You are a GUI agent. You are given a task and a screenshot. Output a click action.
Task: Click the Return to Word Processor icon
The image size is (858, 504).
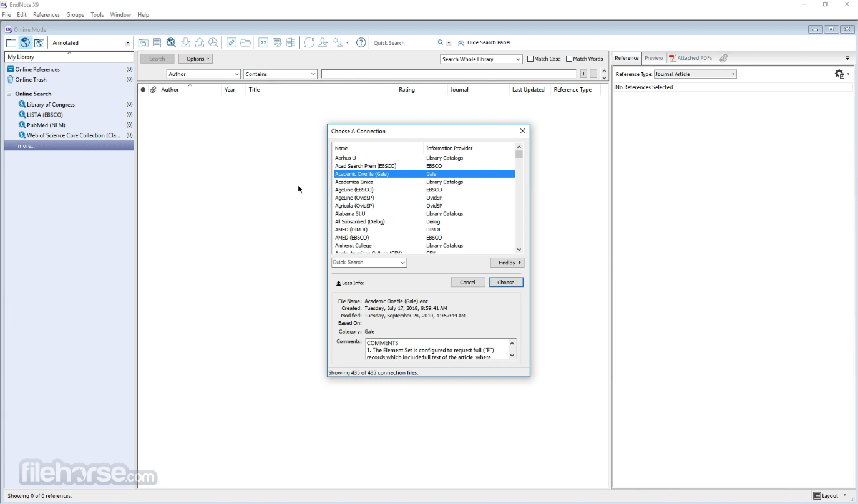291,43
